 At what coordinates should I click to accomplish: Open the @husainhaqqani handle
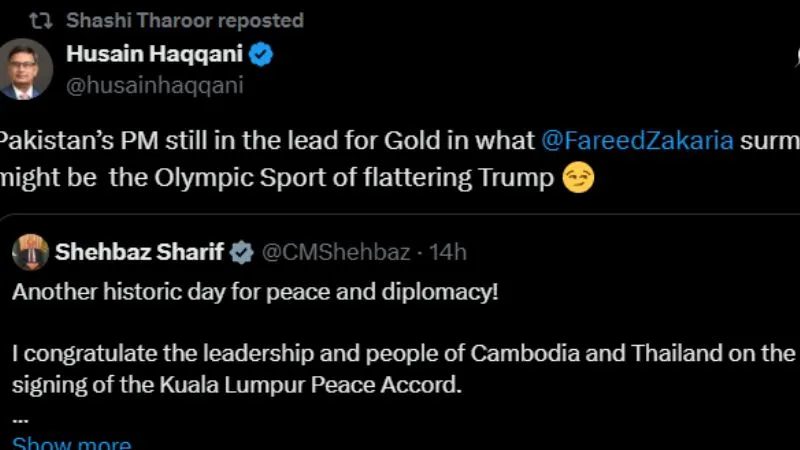click(x=154, y=85)
